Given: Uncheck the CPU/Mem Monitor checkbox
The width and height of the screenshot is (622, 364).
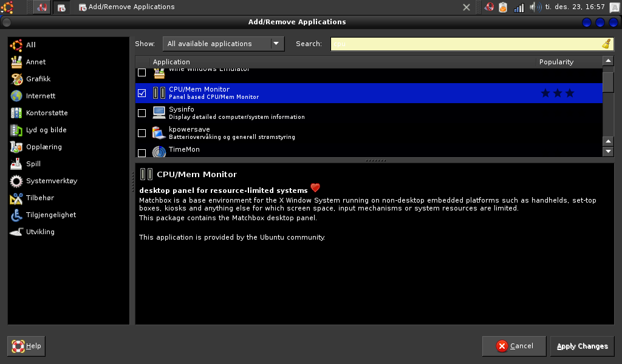Looking at the screenshot, I should click(142, 93).
